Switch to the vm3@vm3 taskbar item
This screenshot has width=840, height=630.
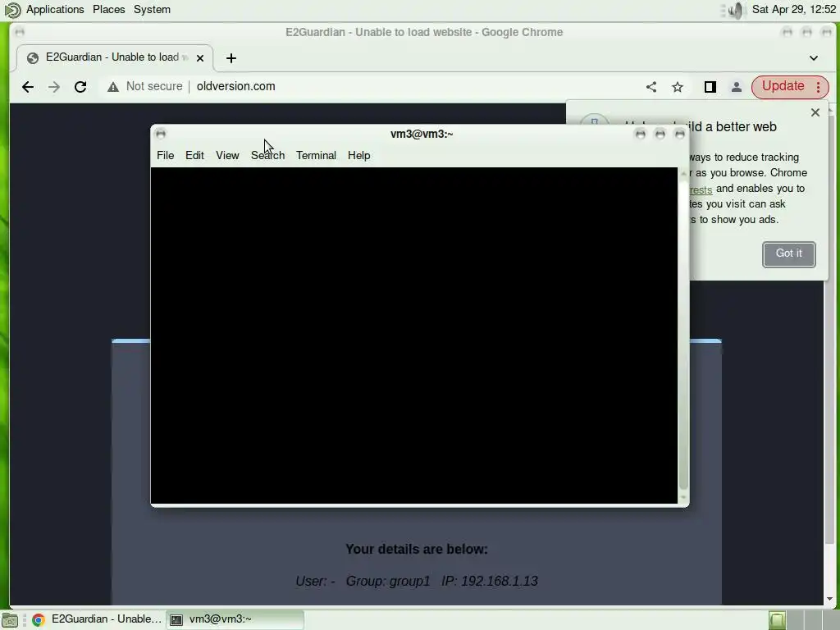point(235,619)
